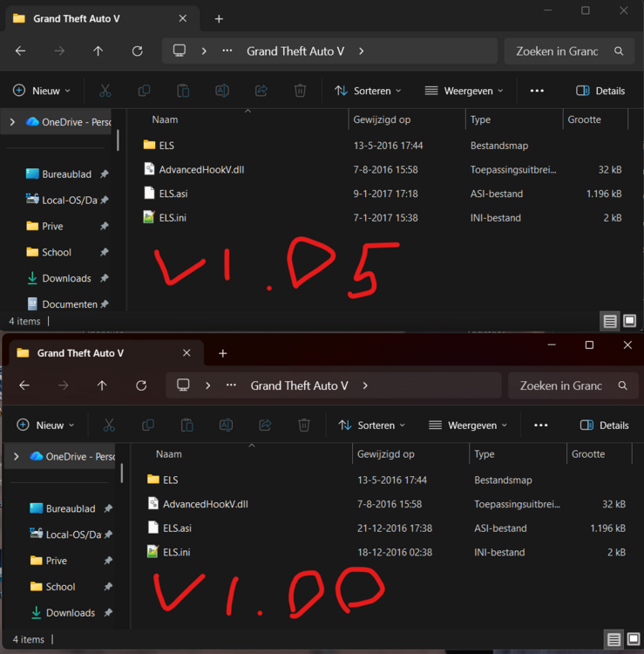Click top window sidebar scrollbar
644x654 pixels.
pyautogui.click(x=118, y=140)
